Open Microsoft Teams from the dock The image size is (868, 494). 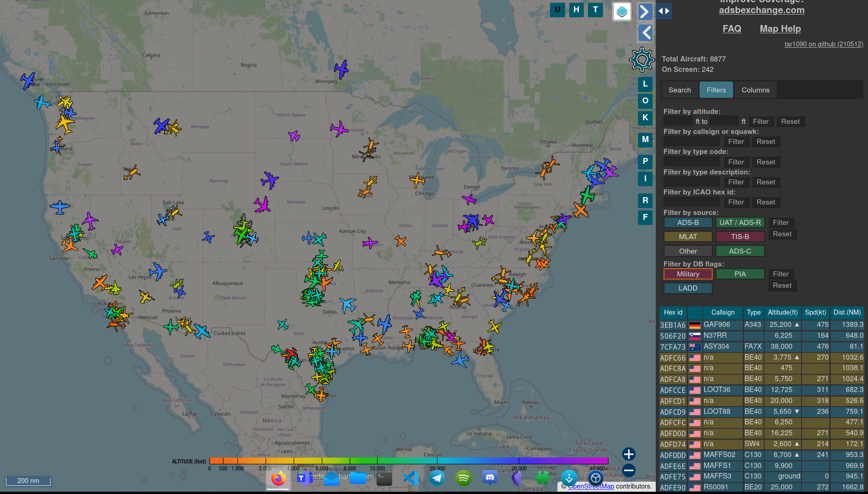(305, 478)
